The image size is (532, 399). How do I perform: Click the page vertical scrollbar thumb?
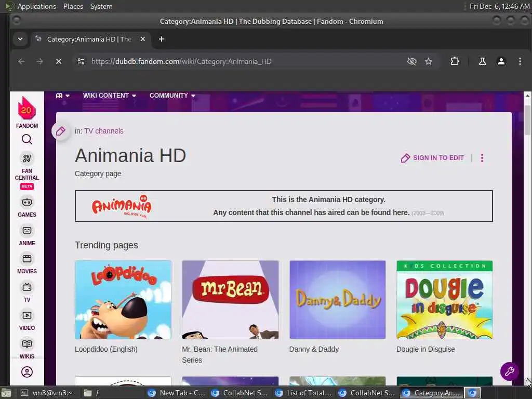coord(527,120)
